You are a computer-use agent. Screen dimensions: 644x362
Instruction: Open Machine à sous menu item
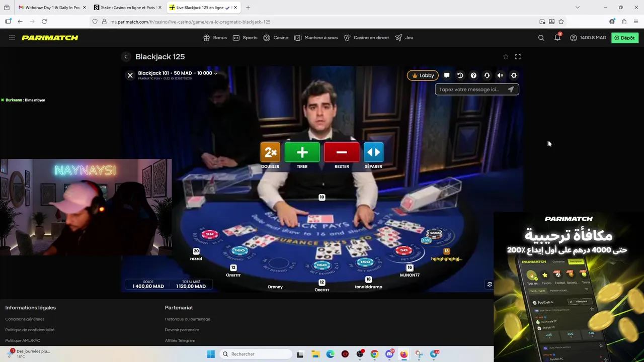point(316,38)
